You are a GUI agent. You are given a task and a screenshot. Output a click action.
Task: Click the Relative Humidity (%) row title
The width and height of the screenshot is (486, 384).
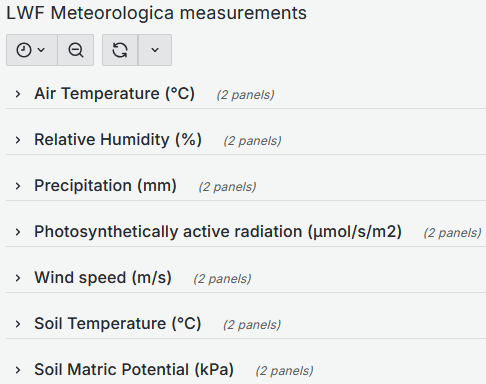tap(118, 139)
